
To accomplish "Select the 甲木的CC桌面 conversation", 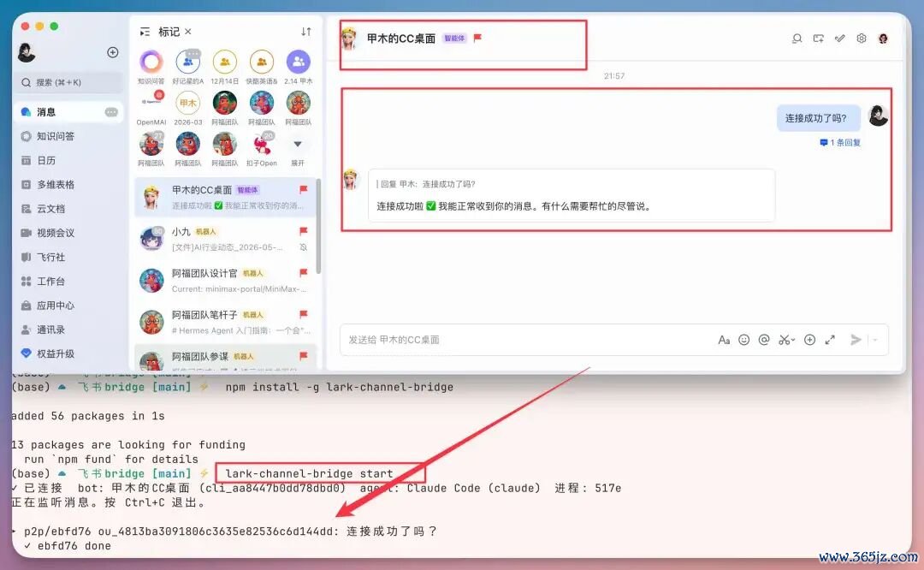I will [x=226, y=198].
